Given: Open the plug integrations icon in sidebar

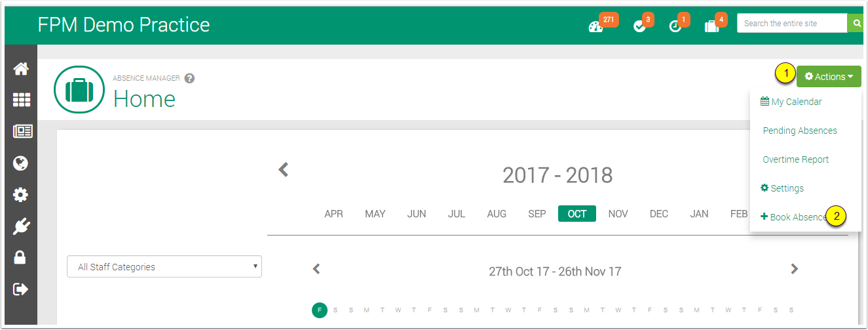Looking at the screenshot, I should pos(21,226).
